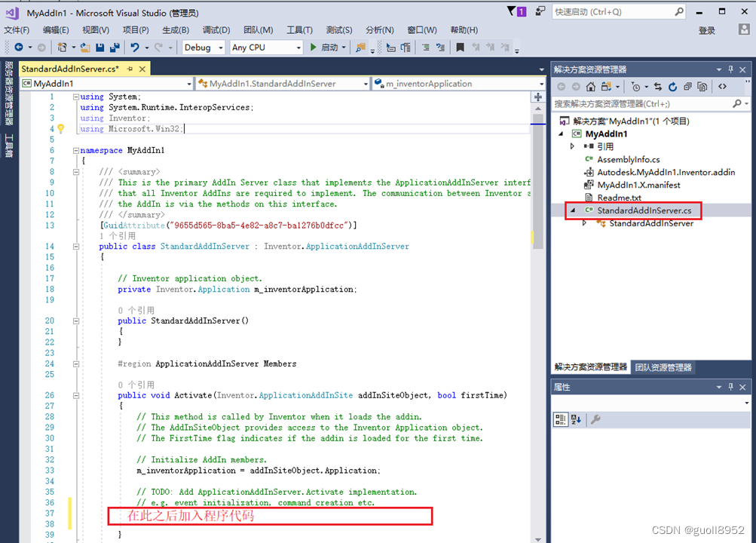Image resolution: width=756 pixels, height=543 pixels.
Task: Comment out the selected lines
Action: click(x=426, y=48)
